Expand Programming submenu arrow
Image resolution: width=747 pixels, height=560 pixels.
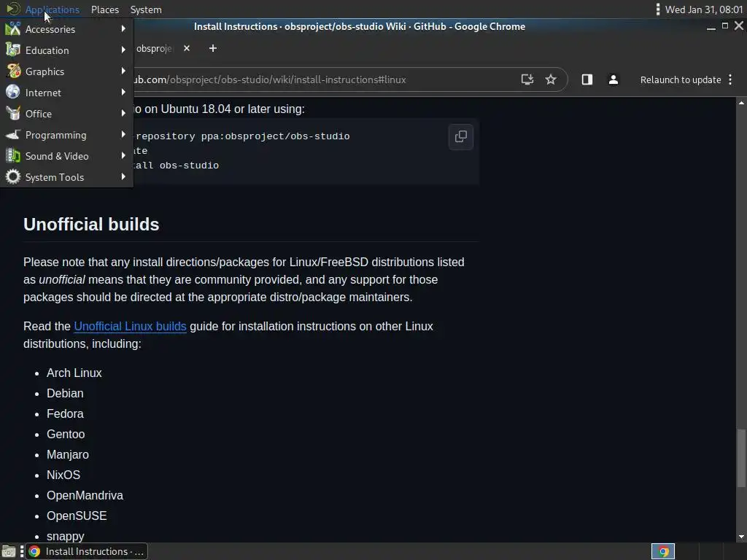point(123,134)
